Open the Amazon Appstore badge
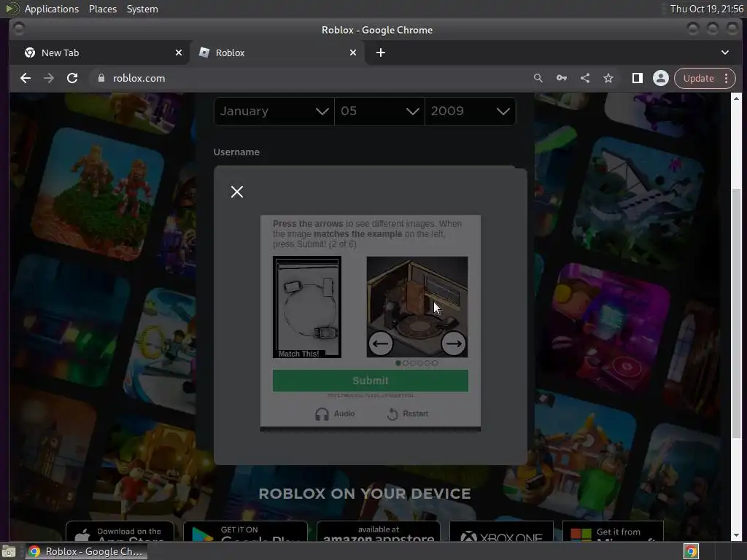 tap(379, 532)
